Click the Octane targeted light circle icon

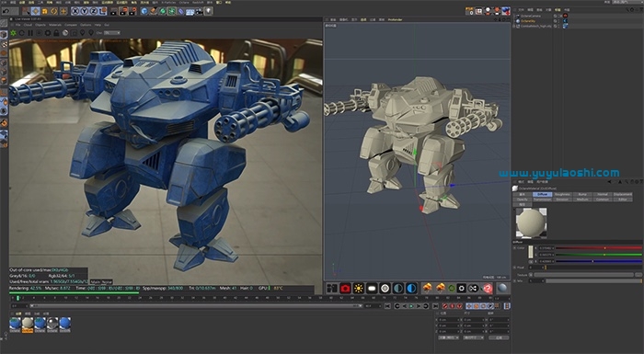click(x=385, y=289)
